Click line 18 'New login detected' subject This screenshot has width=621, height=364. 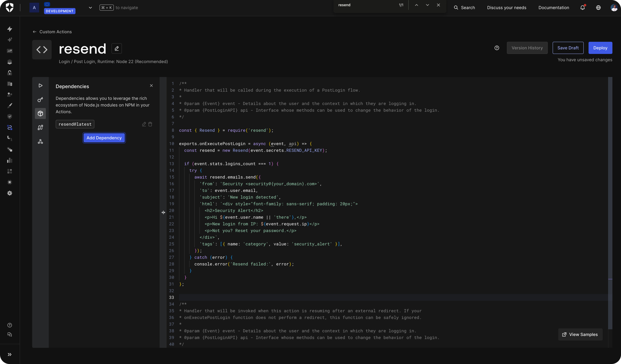click(253, 197)
